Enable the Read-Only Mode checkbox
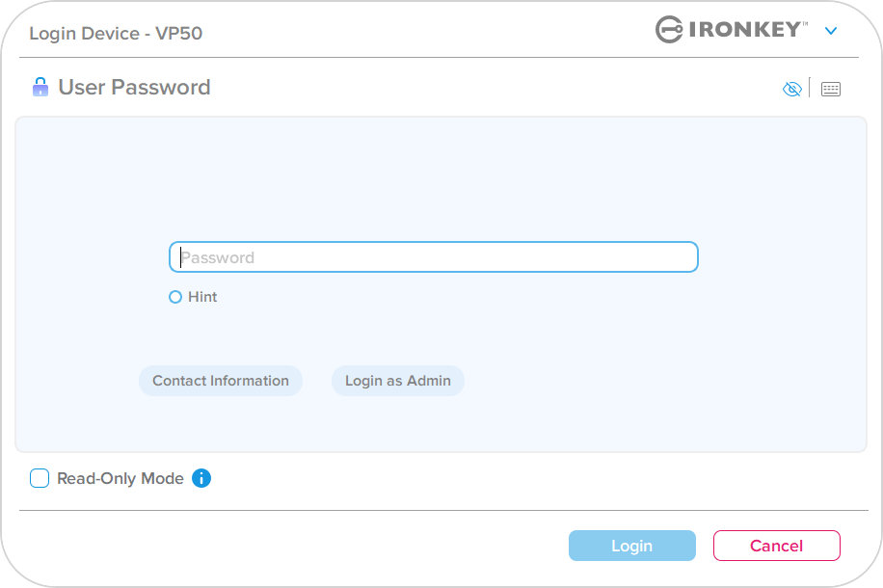 tap(40, 478)
